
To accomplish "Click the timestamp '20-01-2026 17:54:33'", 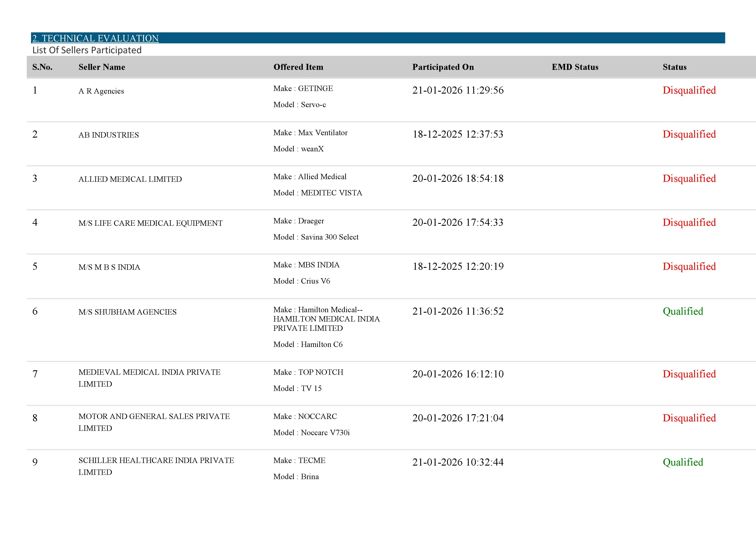I will (458, 222).
